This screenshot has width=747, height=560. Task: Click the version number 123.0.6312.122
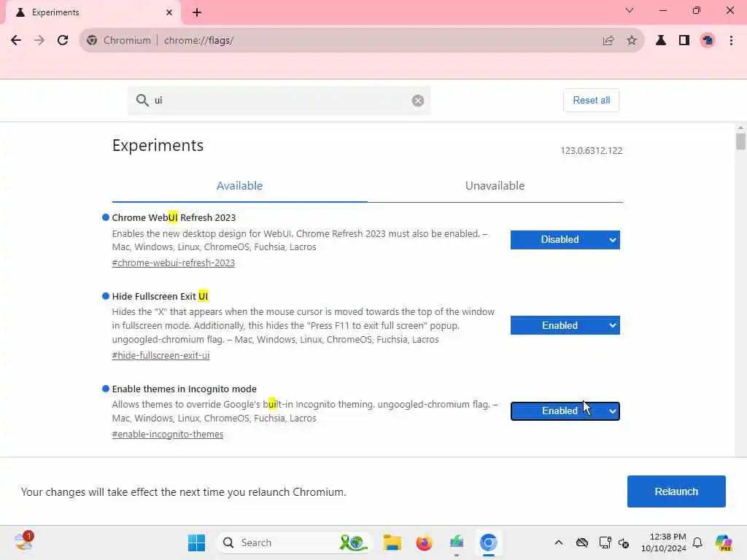(591, 150)
